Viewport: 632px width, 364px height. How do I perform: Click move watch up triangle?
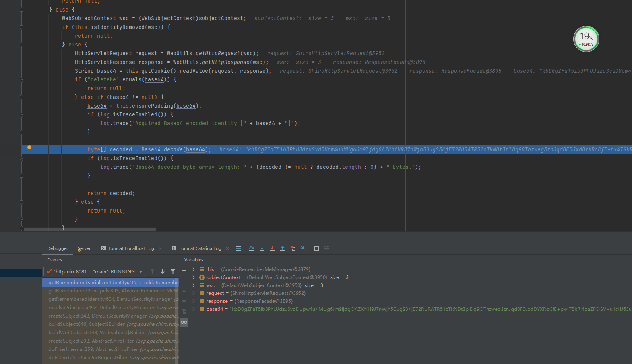[184, 291]
